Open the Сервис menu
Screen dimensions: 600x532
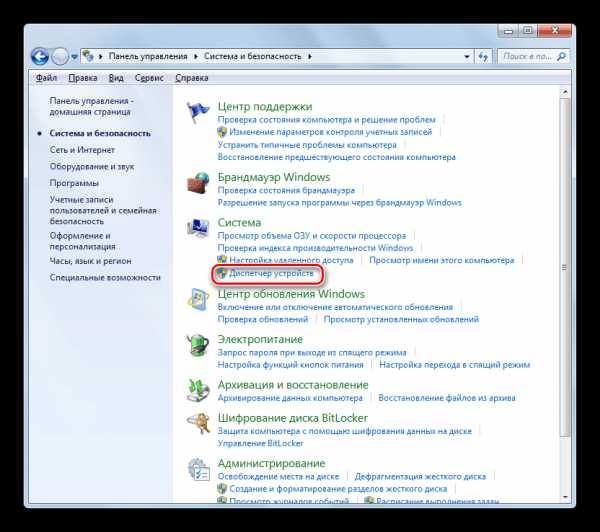[149, 78]
